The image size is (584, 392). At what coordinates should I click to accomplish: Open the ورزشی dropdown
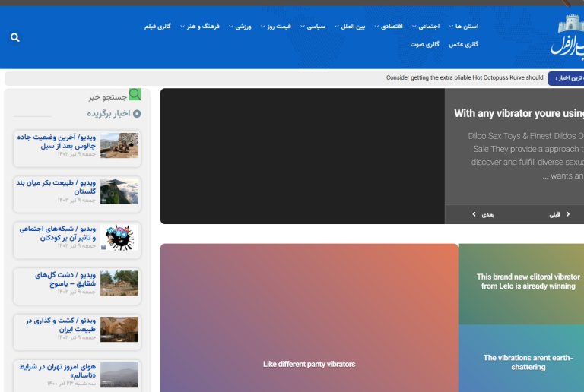(x=240, y=26)
